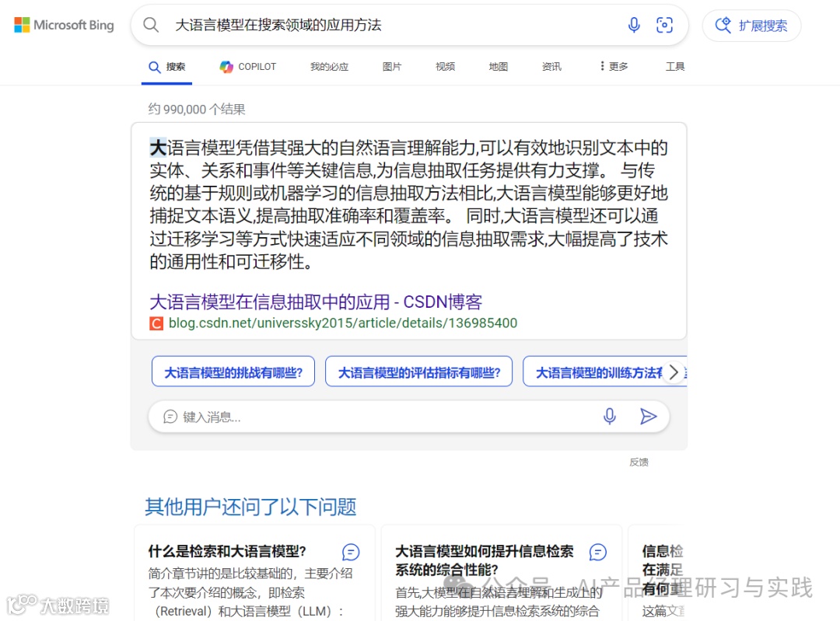Click chat bubble icon in message box
The width and height of the screenshot is (840, 621).
170,417
